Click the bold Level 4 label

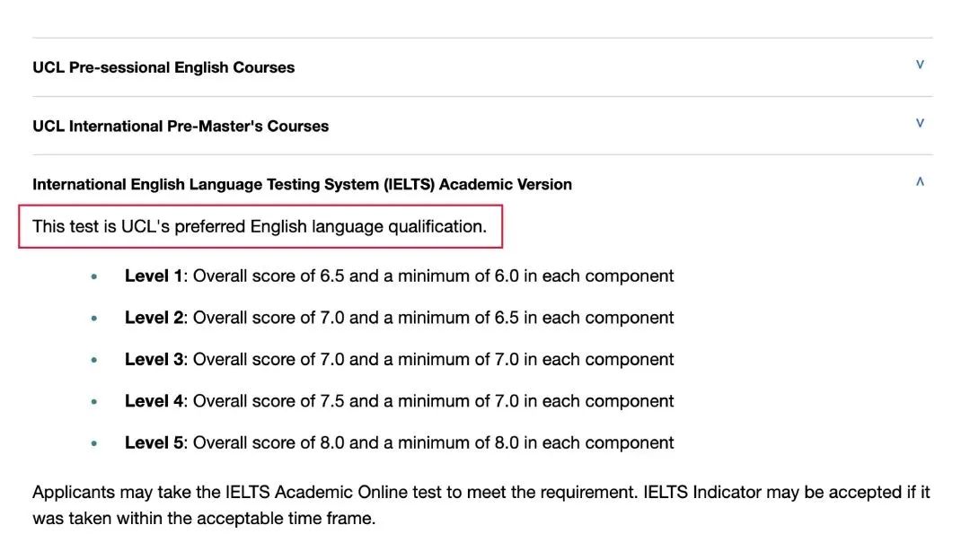pos(154,401)
